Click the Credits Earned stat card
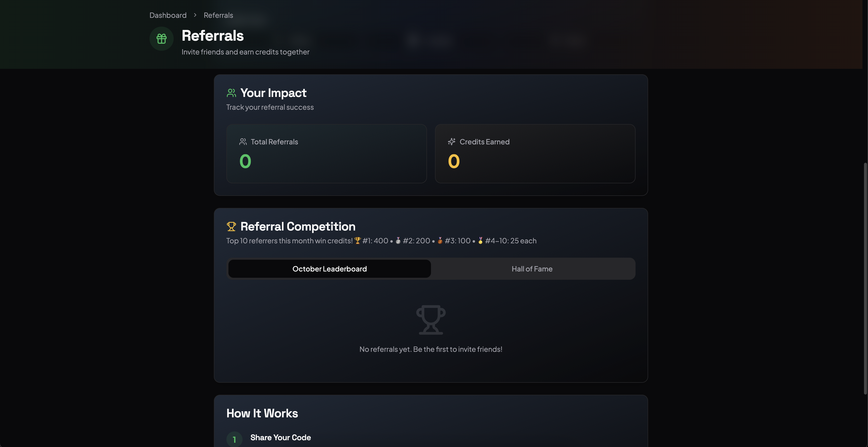This screenshot has height=447, width=868. click(x=535, y=153)
